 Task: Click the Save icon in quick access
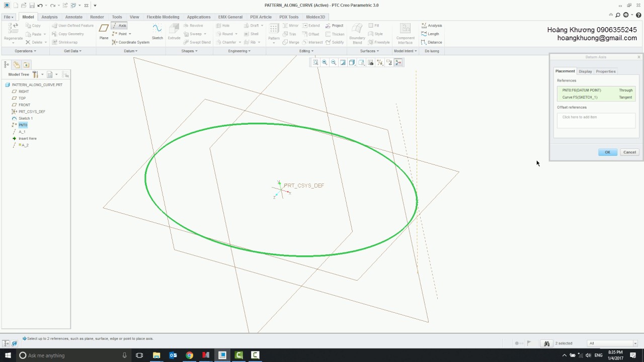(32, 6)
